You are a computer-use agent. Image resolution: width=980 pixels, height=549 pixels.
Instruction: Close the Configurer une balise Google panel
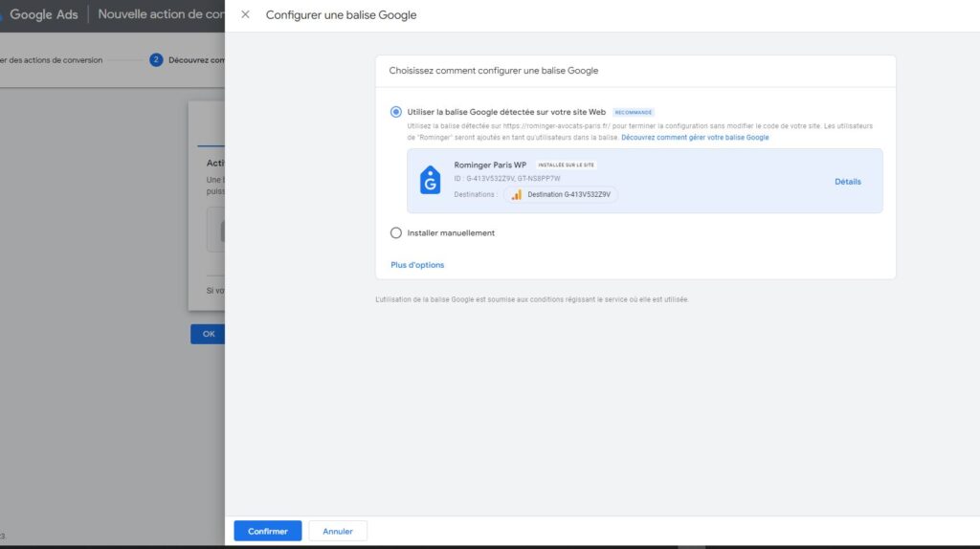[x=245, y=15]
